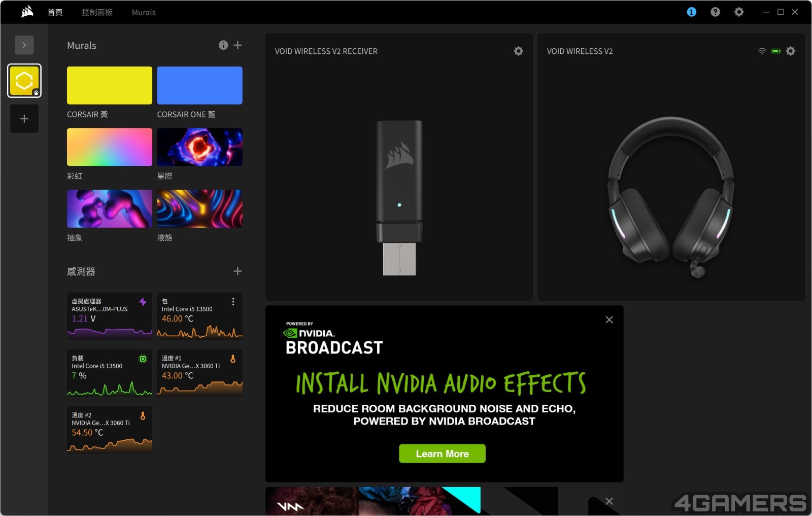Click the lightning voltage icon on ASUSTeK sensor
Screen dimensions: 812x516
(x=143, y=302)
